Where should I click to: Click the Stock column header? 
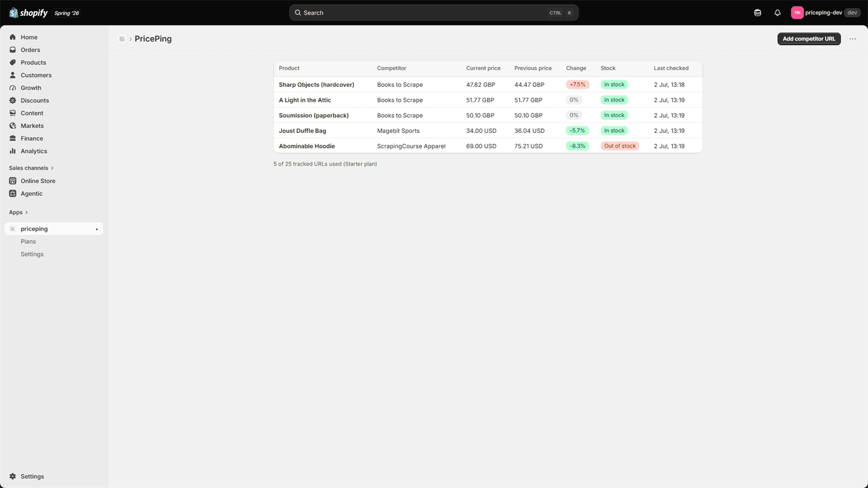click(608, 68)
